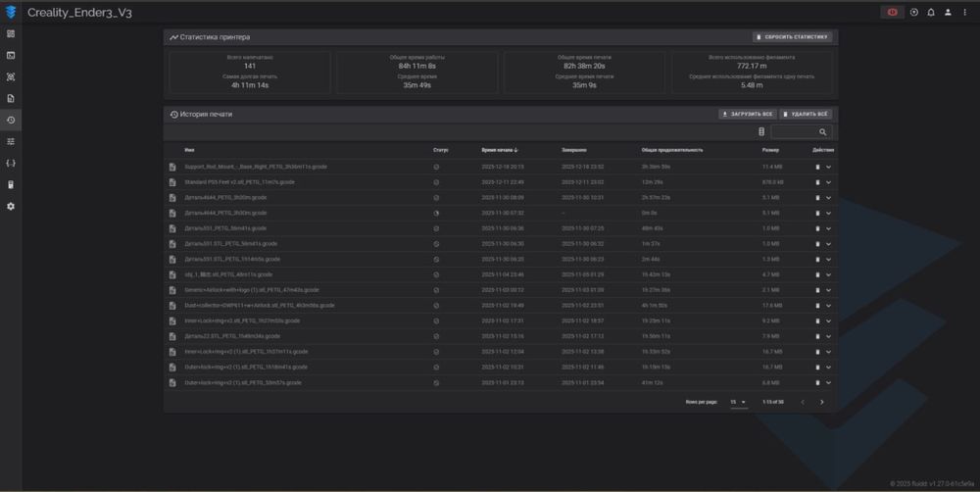Expand the Dust+collector row chevron
The image size is (980, 492).
tap(829, 306)
